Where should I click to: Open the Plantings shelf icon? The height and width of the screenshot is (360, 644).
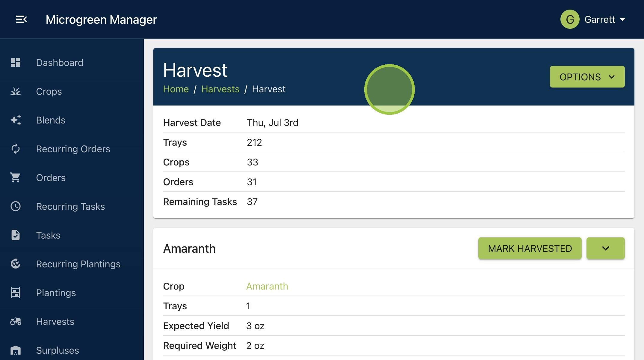tap(16, 293)
